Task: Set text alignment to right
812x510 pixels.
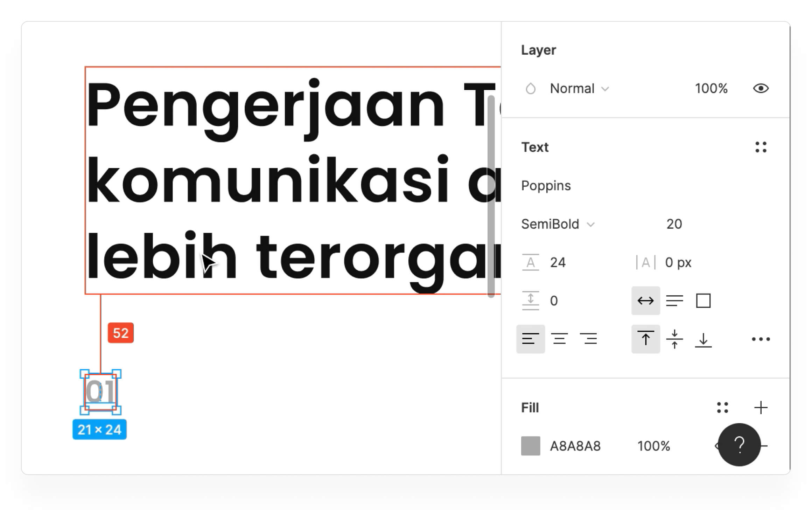Action: pos(588,339)
